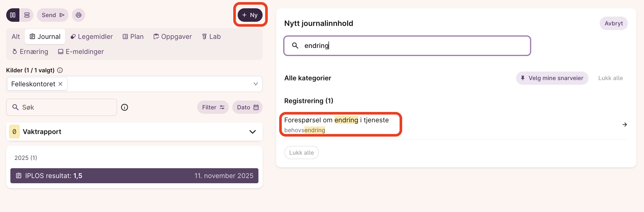The image size is (644, 212).
Task: Expand the Kilder source dropdown
Action: tap(256, 84)
